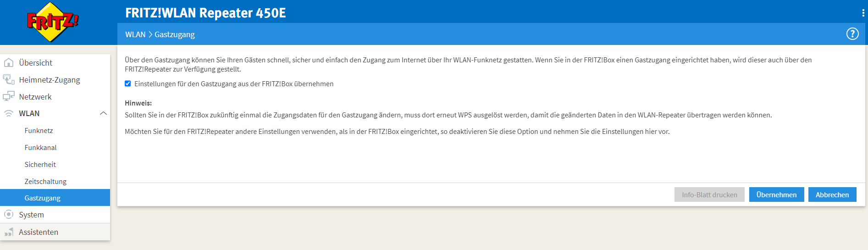Open System menu item
The height and width of the screenshot is (250, 868).
(55, 215)
